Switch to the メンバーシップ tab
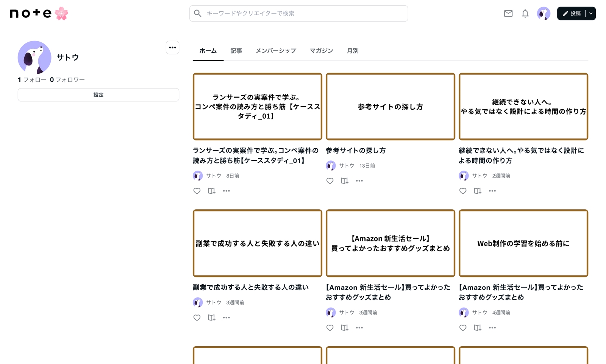Viewport: 606px width, 364px height. pyautogui.click(x=276, y=51)
